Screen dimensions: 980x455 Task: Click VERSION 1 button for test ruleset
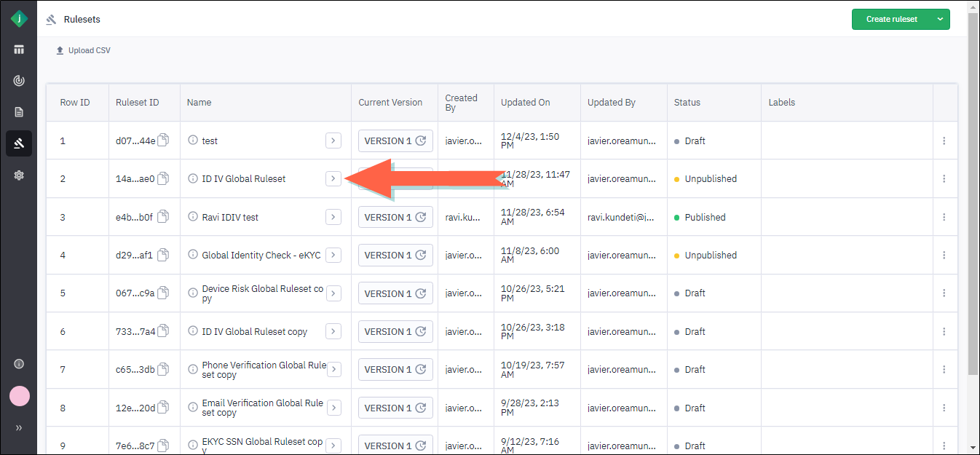tap(395, 141)
